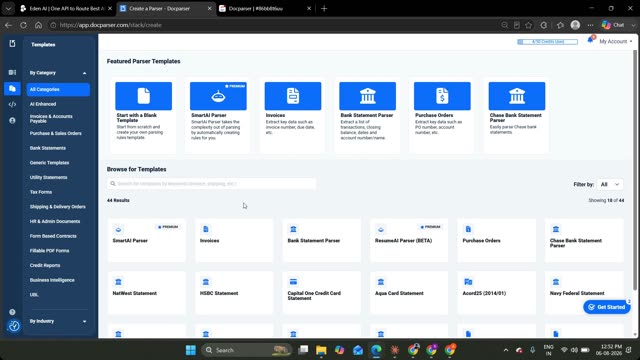Open the help question mark sidebar icon
640x360 pixels.
point(12,312)
